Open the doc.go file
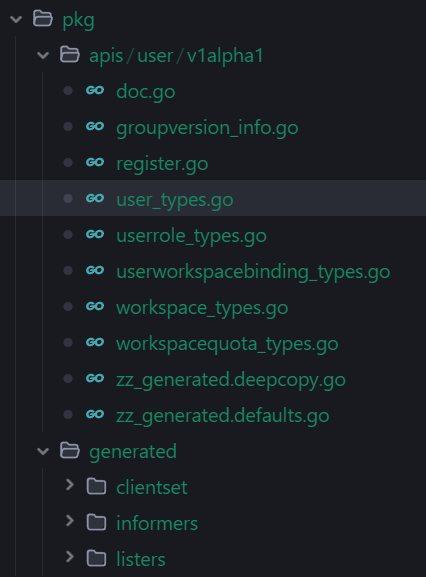Screen dimensions: 426x577 point(146,91)
